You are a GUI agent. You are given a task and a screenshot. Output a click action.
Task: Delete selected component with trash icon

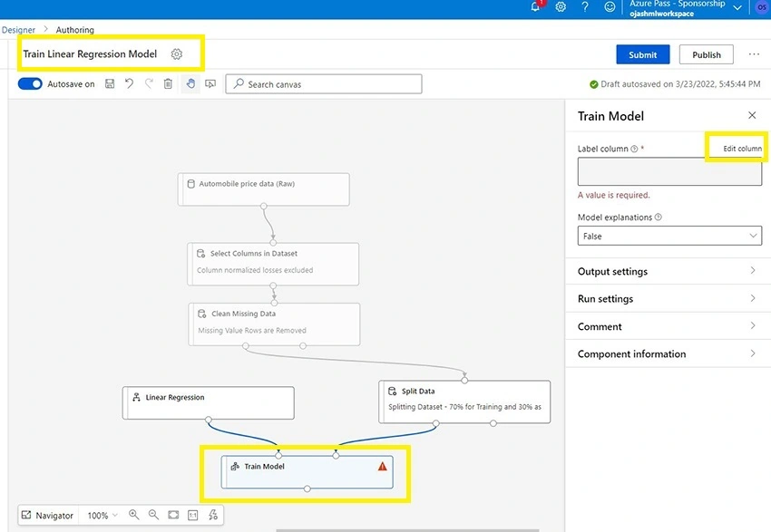(168, 84)
